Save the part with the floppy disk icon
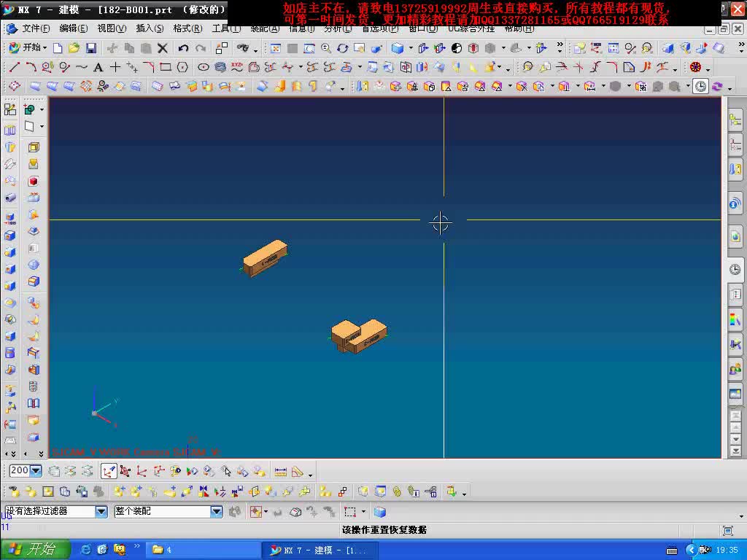 coord(91,48)
